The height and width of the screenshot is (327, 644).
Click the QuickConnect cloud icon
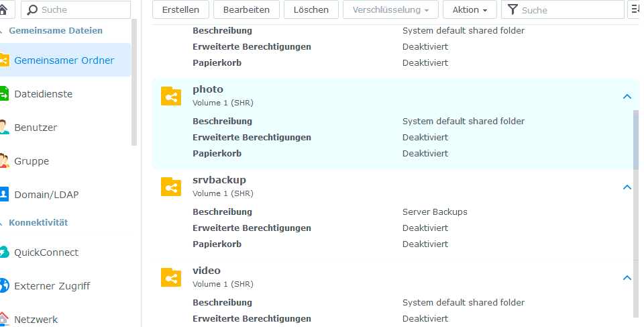[x=4, y=252]
